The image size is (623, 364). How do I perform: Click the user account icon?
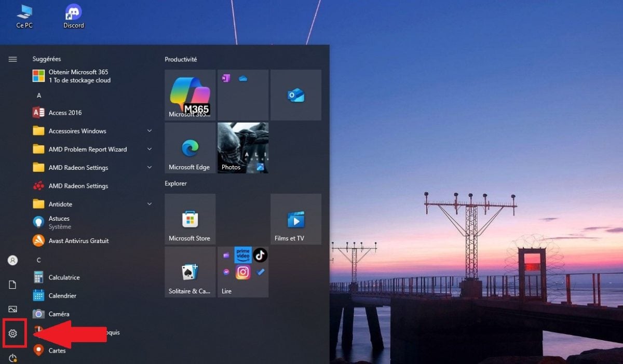click(13, 260)
